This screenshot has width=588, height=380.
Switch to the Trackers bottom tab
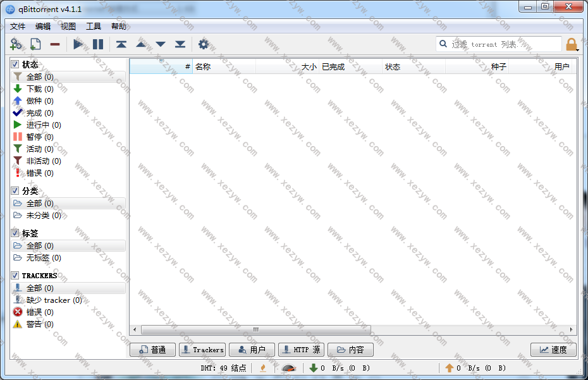point(202,350)
